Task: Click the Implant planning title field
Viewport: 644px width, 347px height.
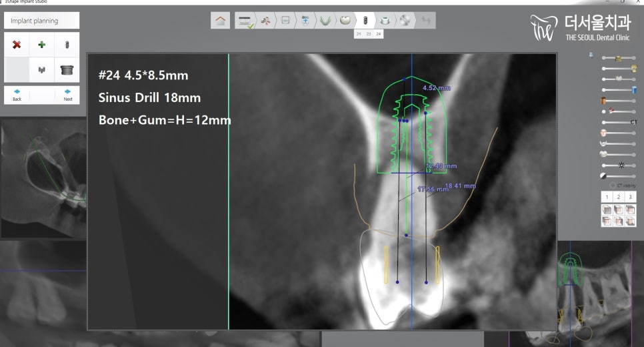Action: coord(41,21)
